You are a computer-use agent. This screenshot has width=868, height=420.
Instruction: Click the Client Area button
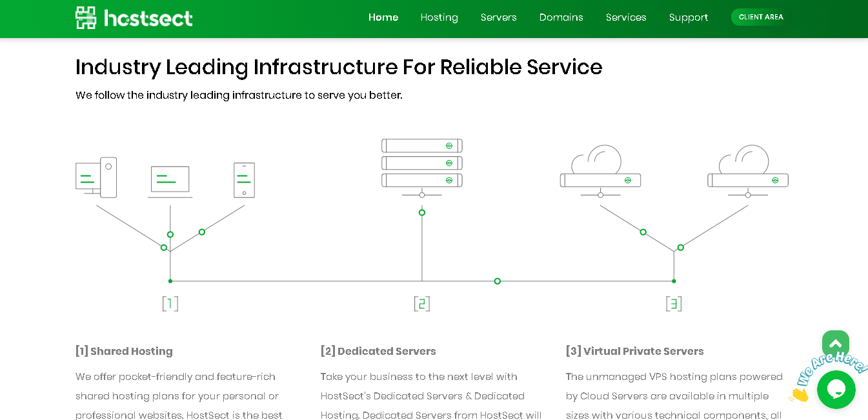(761, 17)
